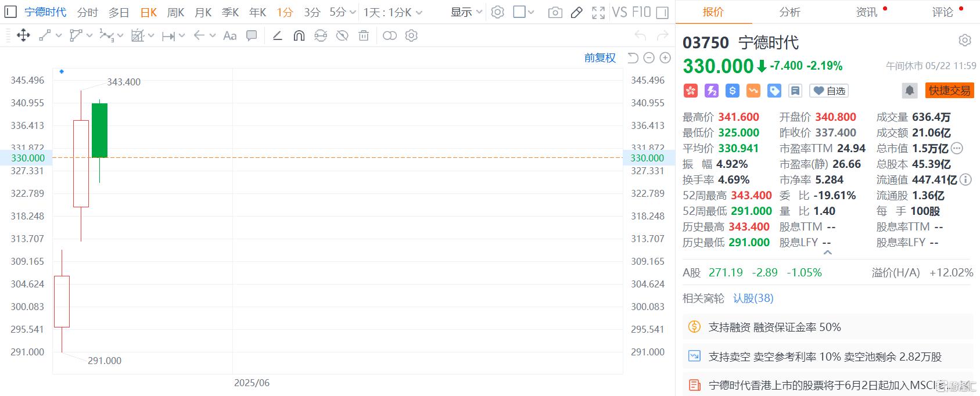Click the blue price tag icon
The height and width of the screenshot is (396, 980).
[774, 91]
